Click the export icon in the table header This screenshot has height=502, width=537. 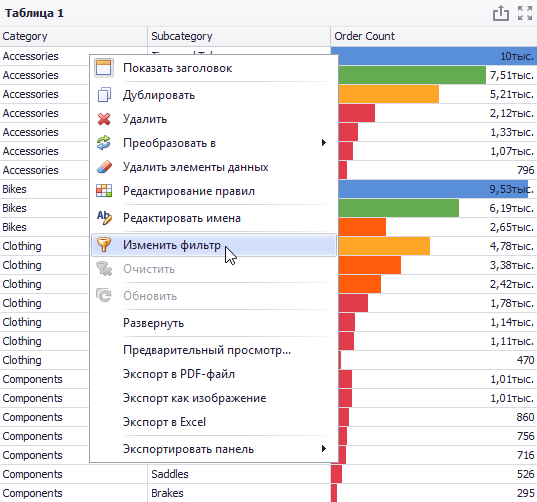point(500,14)
